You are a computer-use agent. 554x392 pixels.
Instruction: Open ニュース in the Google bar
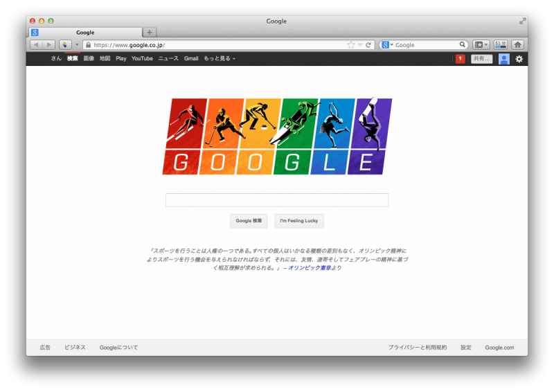click(x=168, y=58)
